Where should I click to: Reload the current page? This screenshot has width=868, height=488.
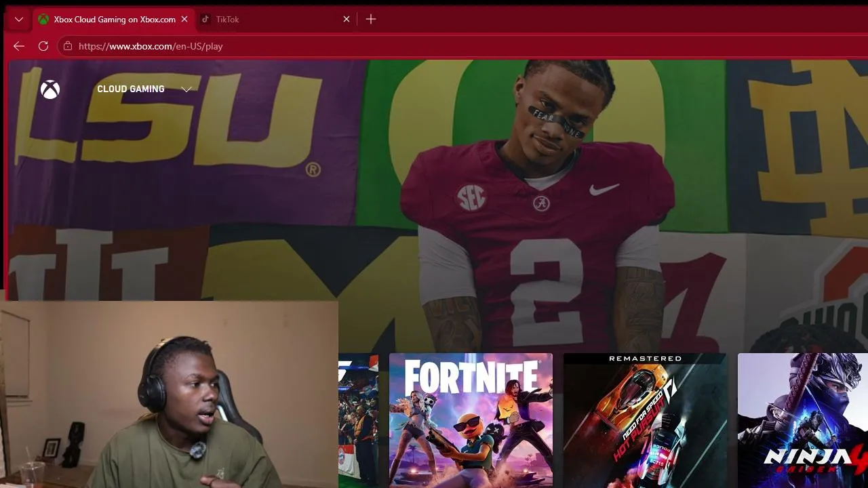tap(43, 46)
